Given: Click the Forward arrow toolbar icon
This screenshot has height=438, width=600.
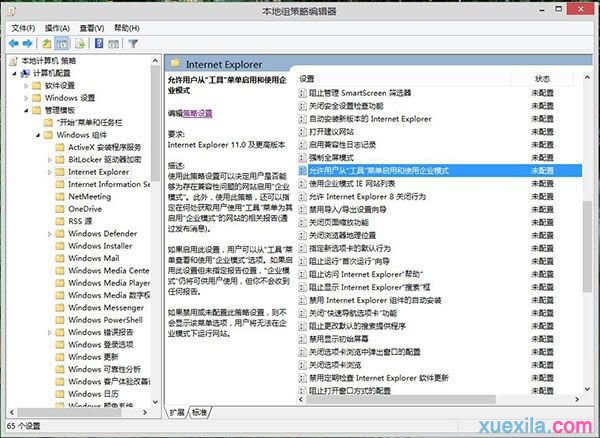Looking at the screenshot, I should (x=28, y=44).
